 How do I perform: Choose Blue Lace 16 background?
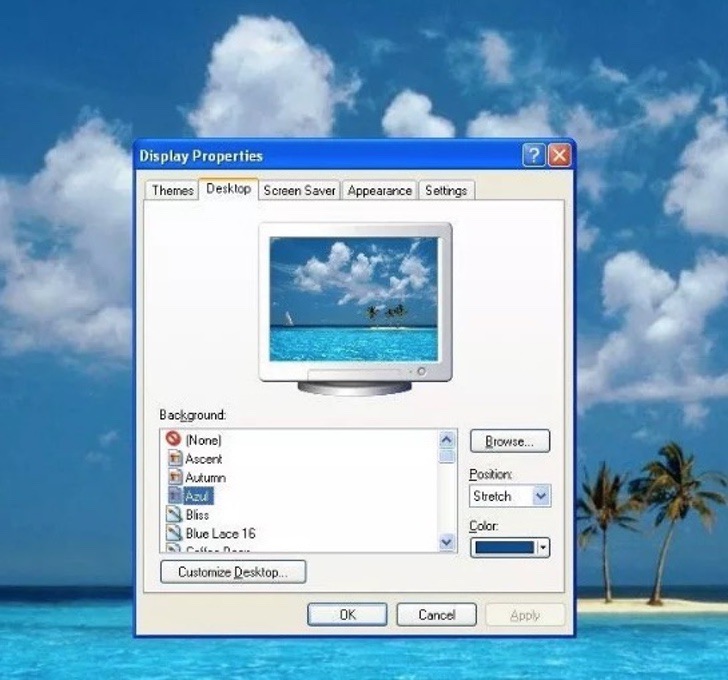(221, 533)
